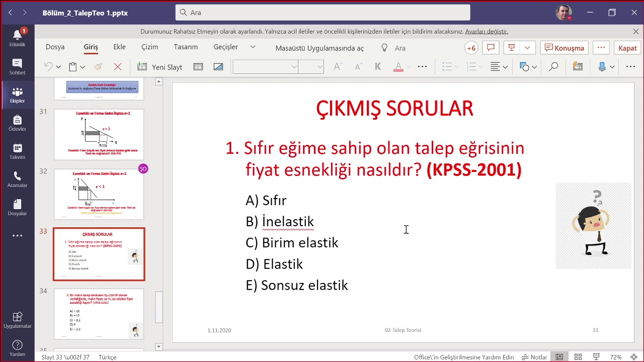Image resolution: width=644 pixels, height=362 pixels.
Task: Open the comments speech bubble icon
Action: [491, 48]
